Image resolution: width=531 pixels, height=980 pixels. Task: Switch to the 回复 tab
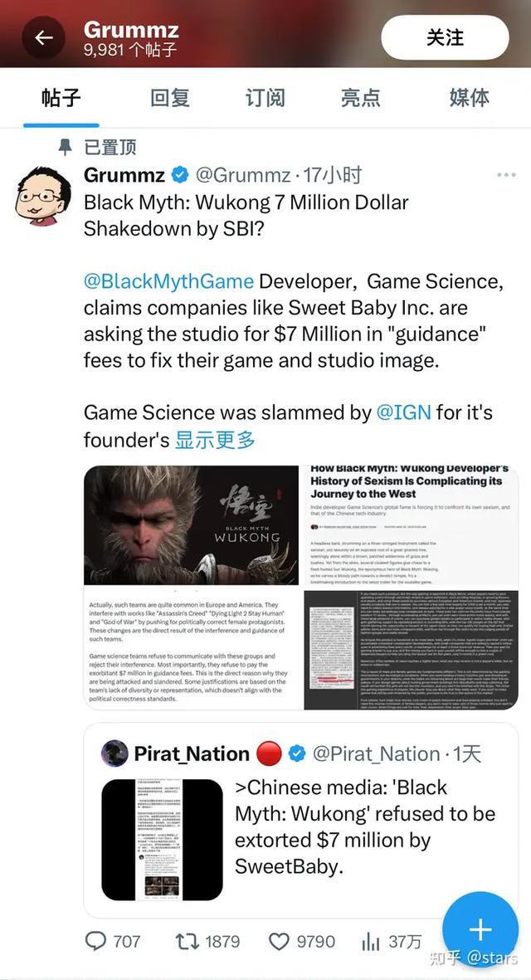(x=170, y=97)
